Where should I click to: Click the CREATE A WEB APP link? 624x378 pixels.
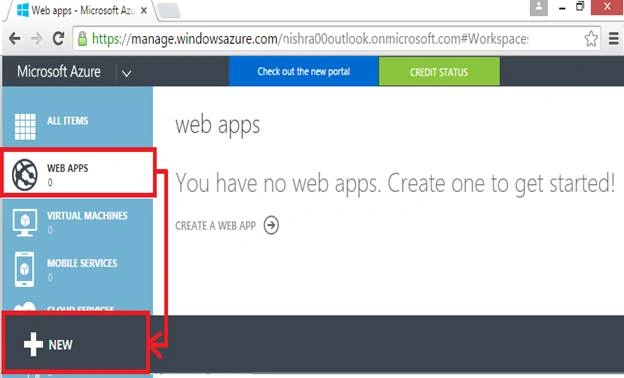tap(215, 226)
